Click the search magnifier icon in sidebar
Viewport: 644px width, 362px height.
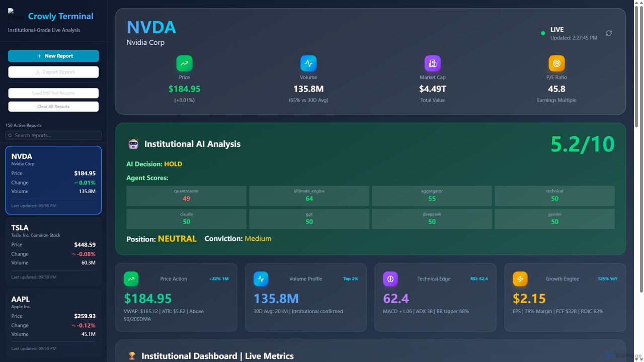pos(11,135)
